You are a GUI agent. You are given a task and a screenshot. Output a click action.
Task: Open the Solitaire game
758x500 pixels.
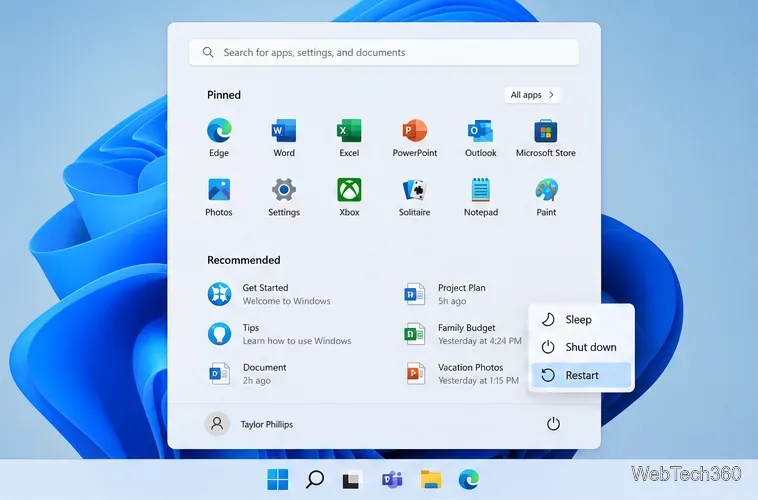tap(415, 197)
